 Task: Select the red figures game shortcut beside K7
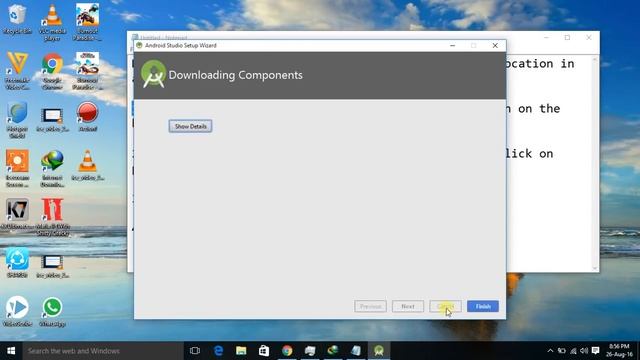tap(52, 217)
